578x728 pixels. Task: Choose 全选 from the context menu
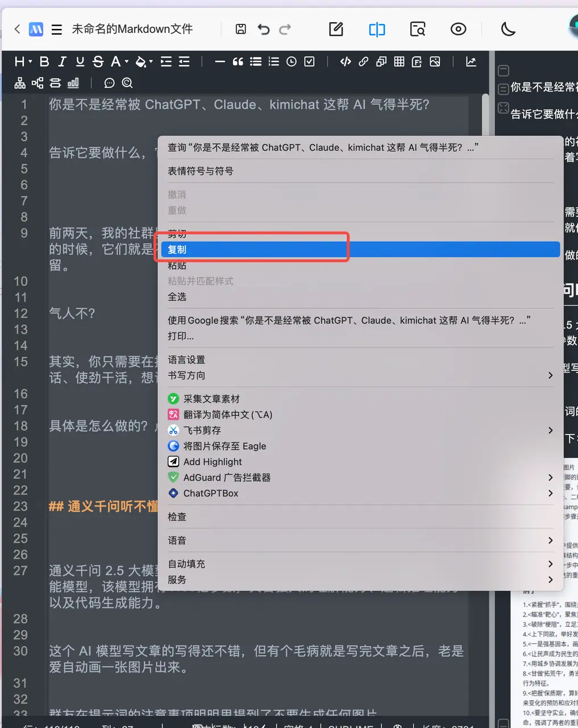coord(360,297)
